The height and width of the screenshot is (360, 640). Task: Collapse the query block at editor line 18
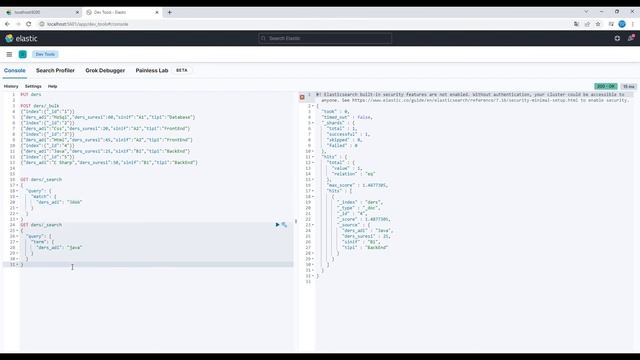(17, 191)
